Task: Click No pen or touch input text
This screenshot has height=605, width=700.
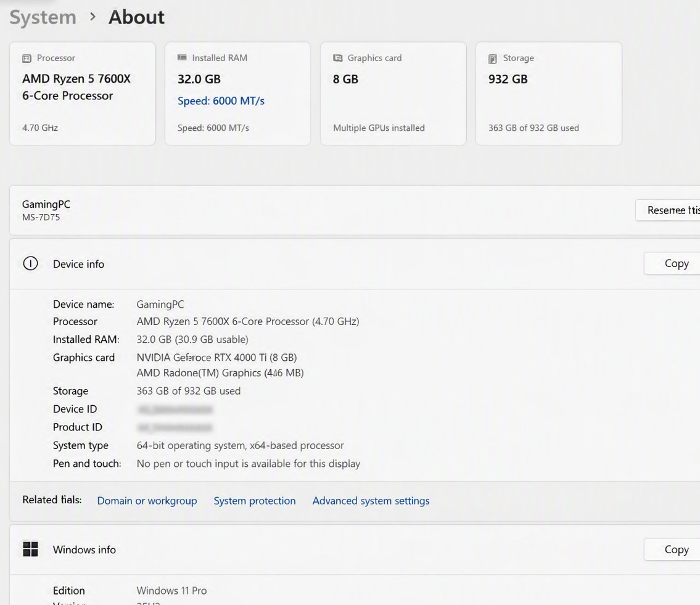Action: 248,464
